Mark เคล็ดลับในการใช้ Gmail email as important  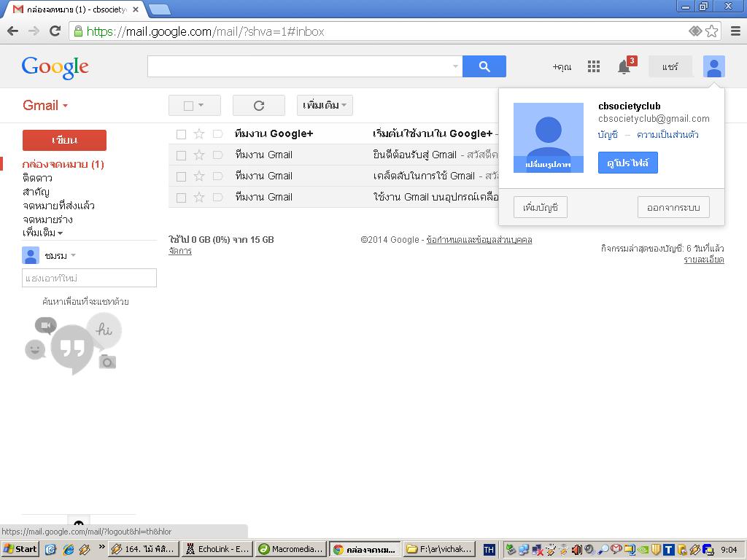217,176
